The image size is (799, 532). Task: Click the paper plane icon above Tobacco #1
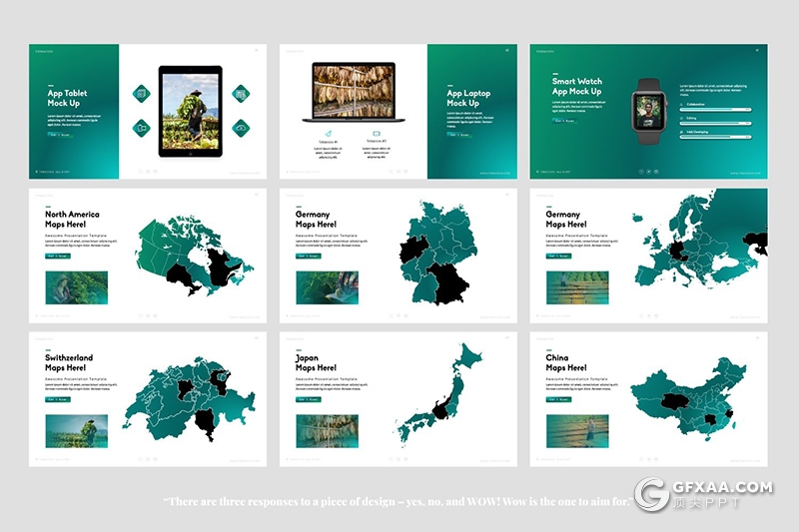tap(329, 133)
